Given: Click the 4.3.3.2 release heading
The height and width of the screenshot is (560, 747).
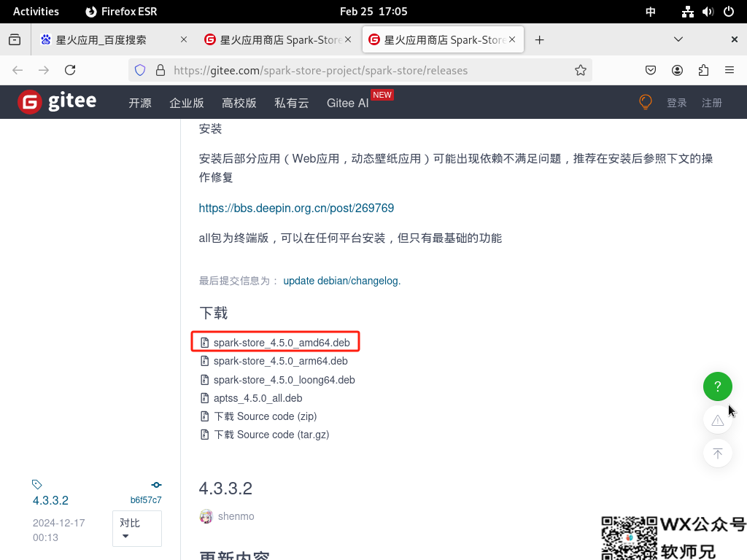Looking at the screenshot, I should tap(225, 488).
